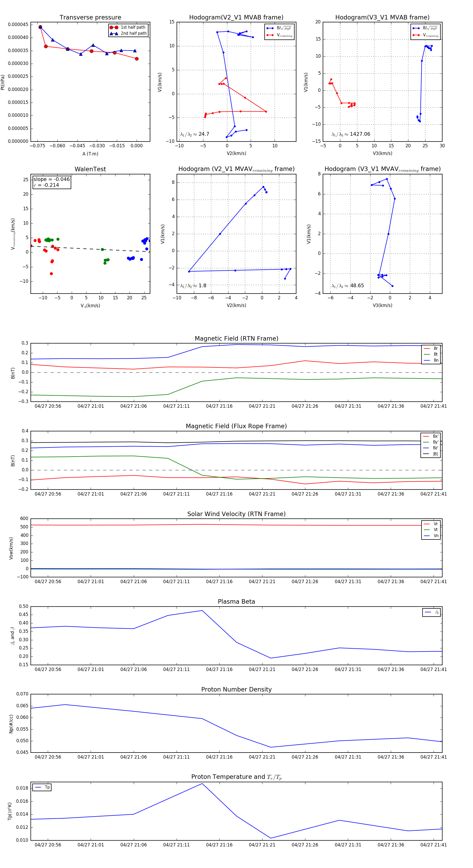
Task: Select the 'Vn' legend entry
Action: [431, 536]
